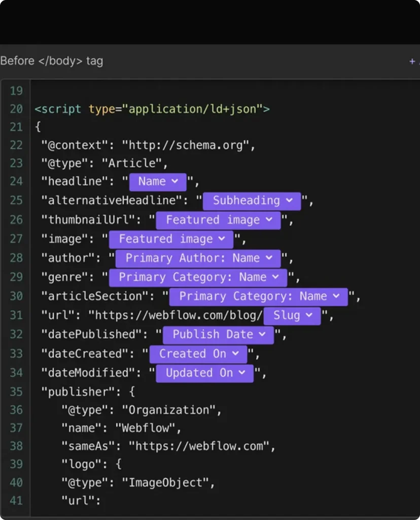This screenshot has height=520, width=420.
Task: Open the Name field chip in headline
Action: [158, 181]
